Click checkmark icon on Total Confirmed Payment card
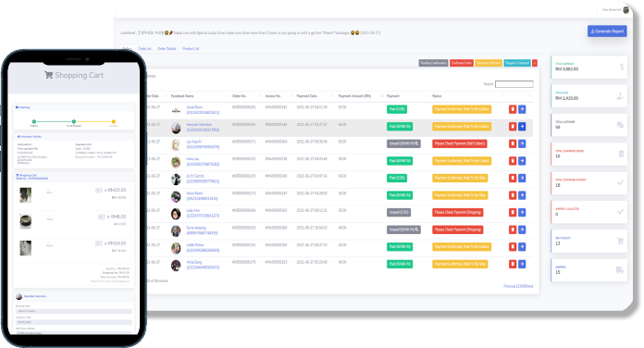644x348 pixels. click(x=621, y=182)
